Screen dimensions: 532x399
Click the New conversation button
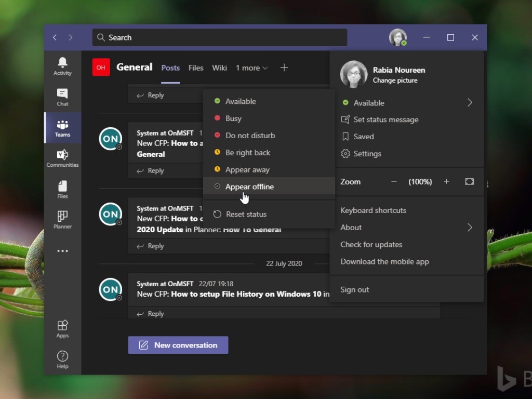178,345
